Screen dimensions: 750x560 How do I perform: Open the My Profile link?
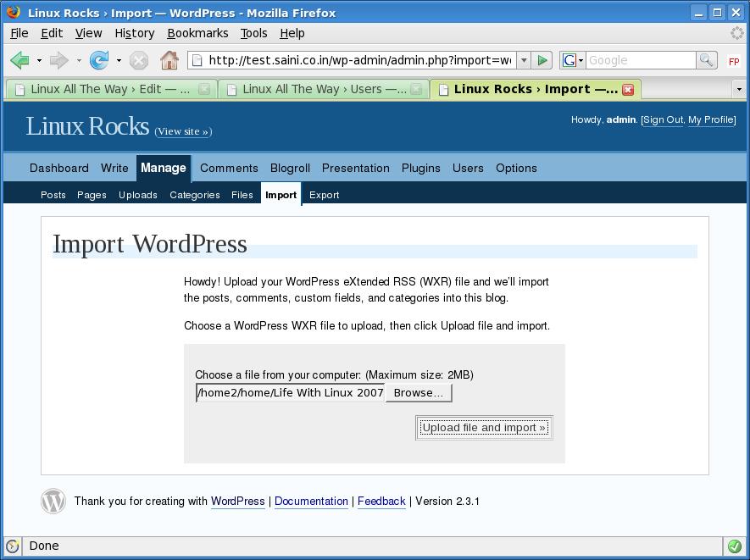click(x=711, y=119)
